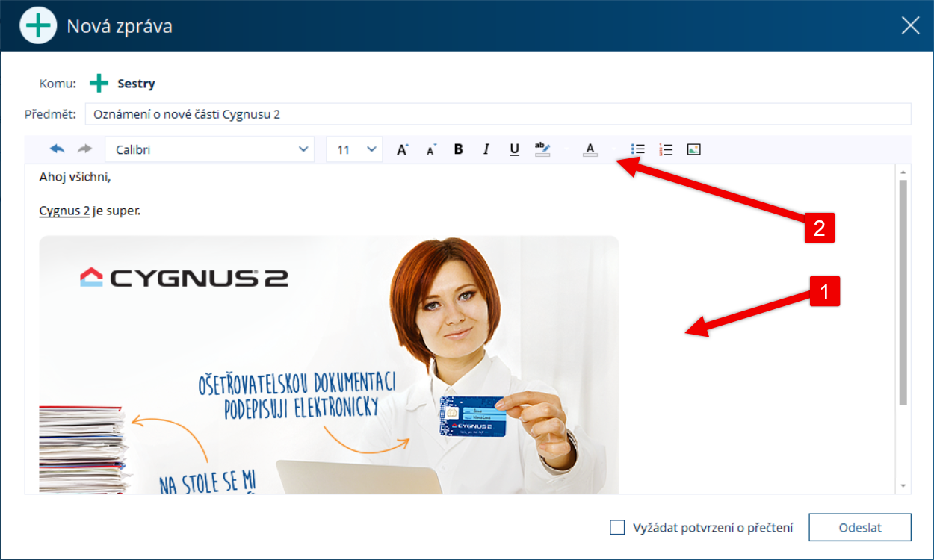
Task: Toggle bold formatting
Action: (459, 149)
